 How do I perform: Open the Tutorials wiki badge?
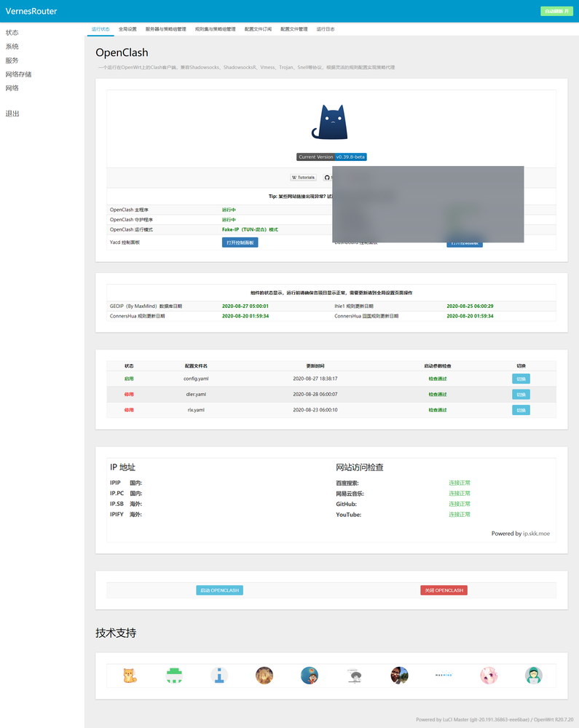303,178
